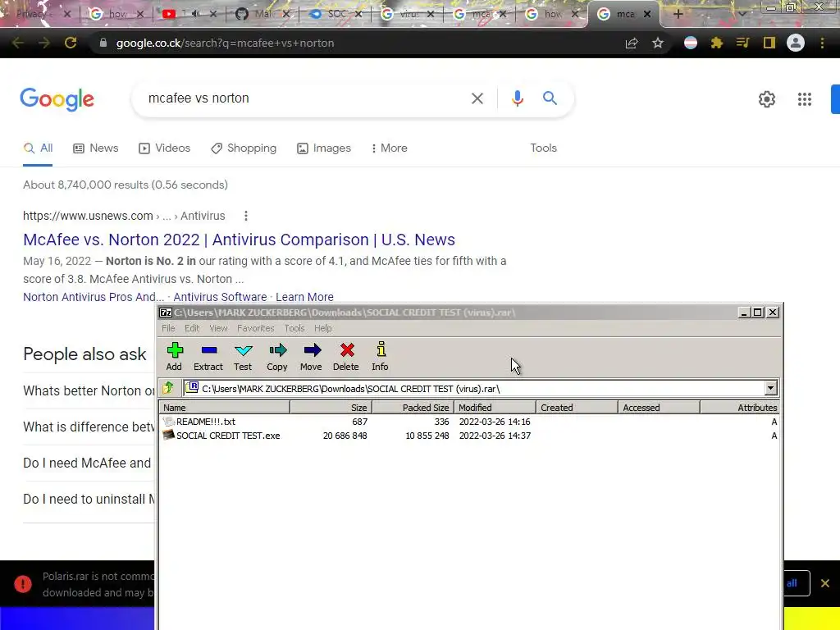The height and width of the screenshot is (630, 840).
Task: Switch to Shopping search results
Action: point(244,148)
